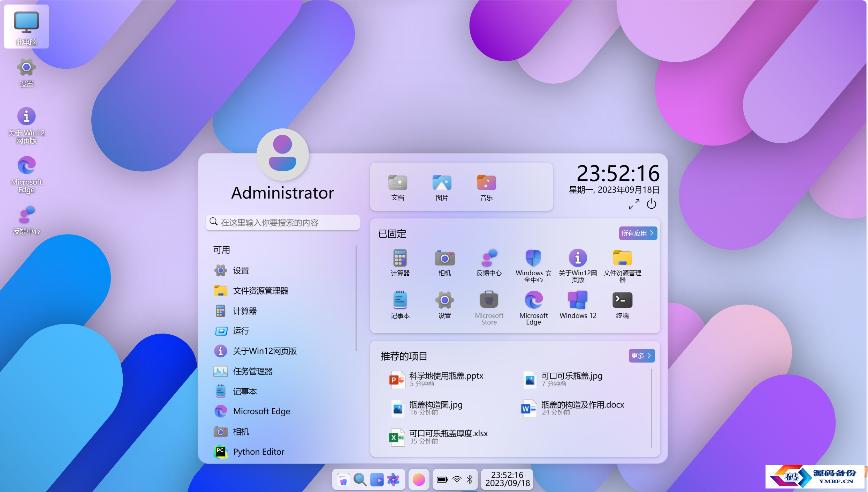Click the date 星期一, 2023年09月18日
Screen dimensions: 868x492
click(x=614, y=190)
